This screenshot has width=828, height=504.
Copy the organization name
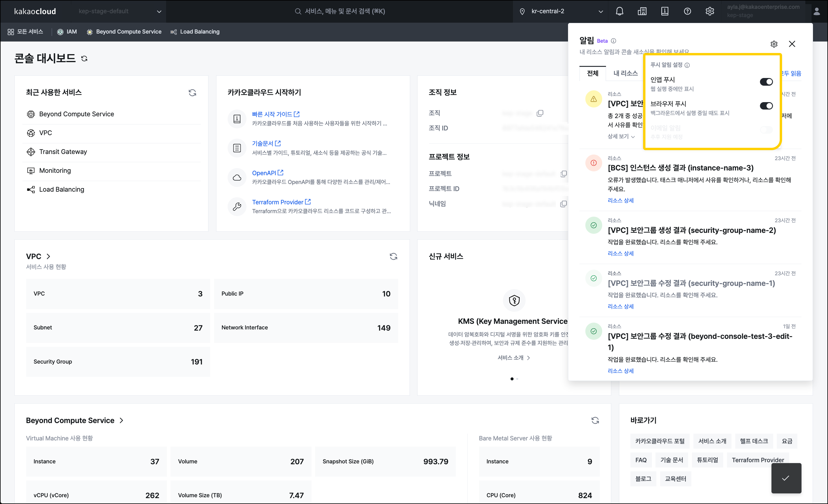click(x=540, y=113)
